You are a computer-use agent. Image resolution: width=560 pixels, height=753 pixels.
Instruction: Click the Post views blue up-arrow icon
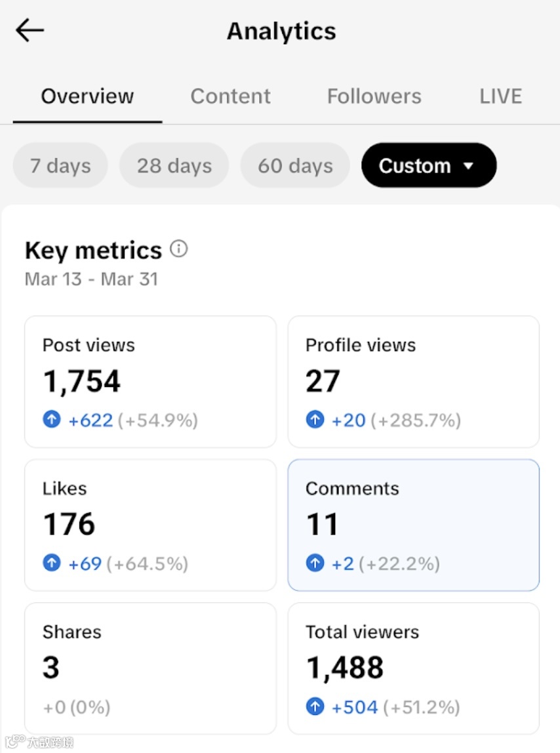52,420
